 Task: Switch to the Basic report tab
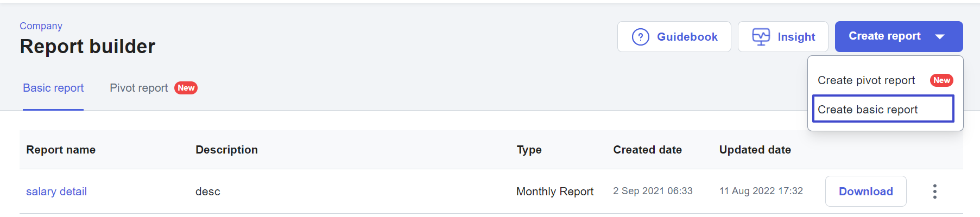[x=53, y=88]
